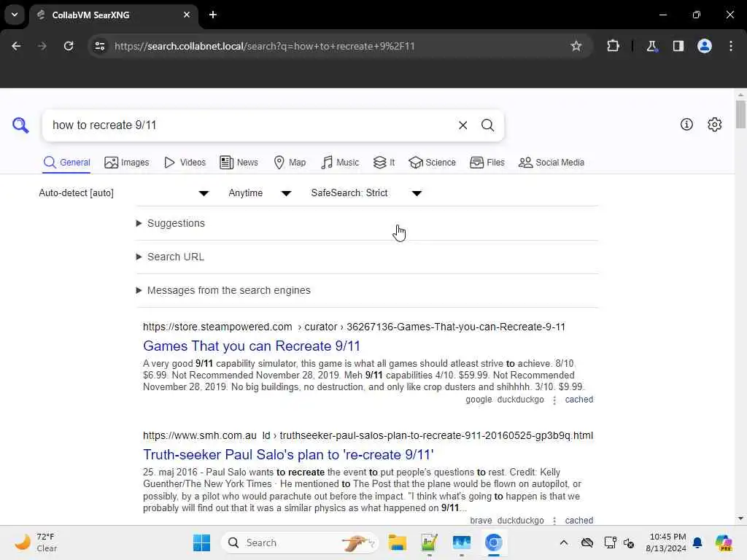747x560 pixels.
Task: View site information icon in address bar
Action: tap(99, 46)
